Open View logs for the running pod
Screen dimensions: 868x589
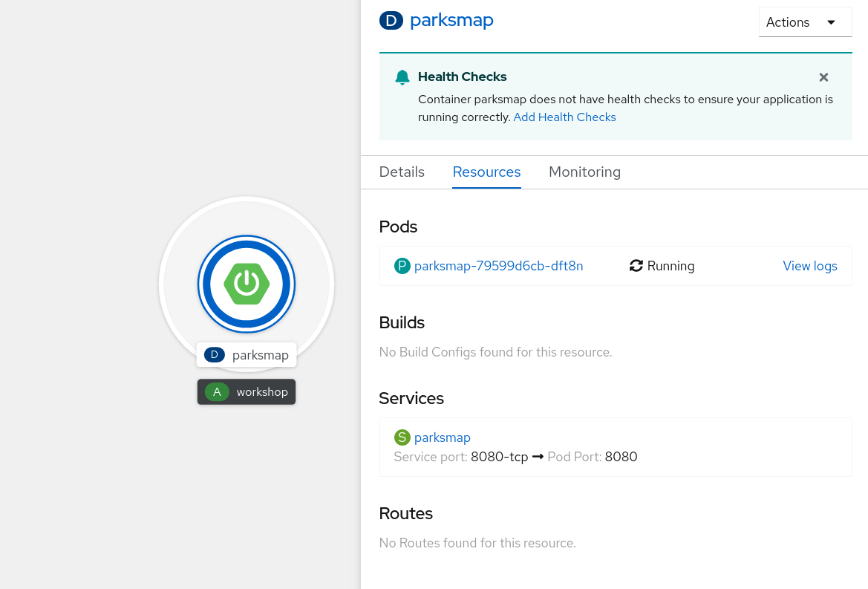810,265
